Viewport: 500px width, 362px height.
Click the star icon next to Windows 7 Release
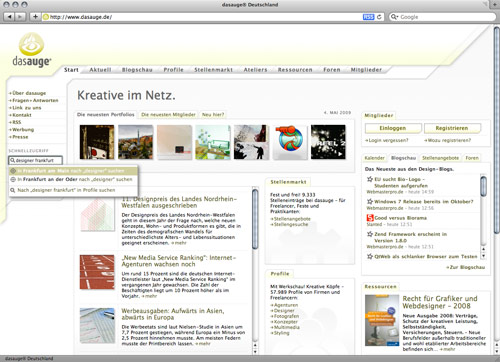tap(370, 202)
